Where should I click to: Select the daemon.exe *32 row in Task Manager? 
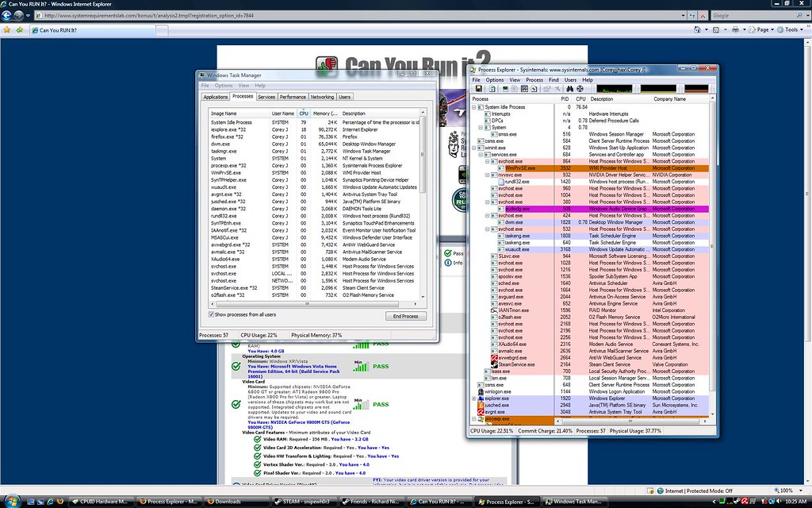click(x=315, y=209)
